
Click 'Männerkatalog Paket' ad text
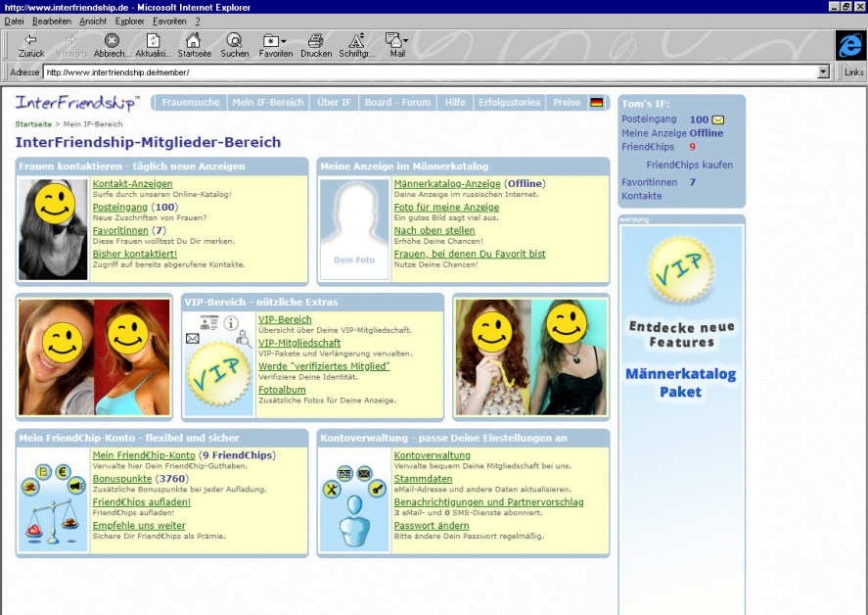[681, 383]
